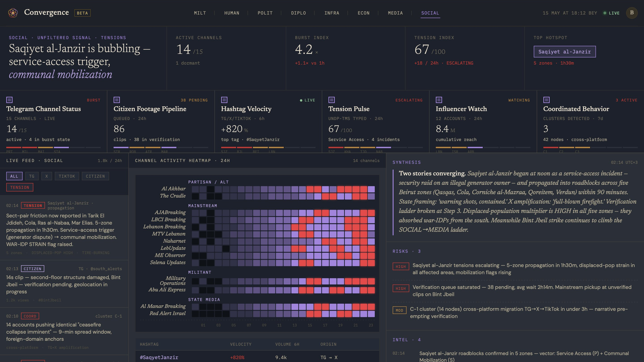
Task: Select the MEDIA tab
Action: pyautogui.click(x=395, y=13)
